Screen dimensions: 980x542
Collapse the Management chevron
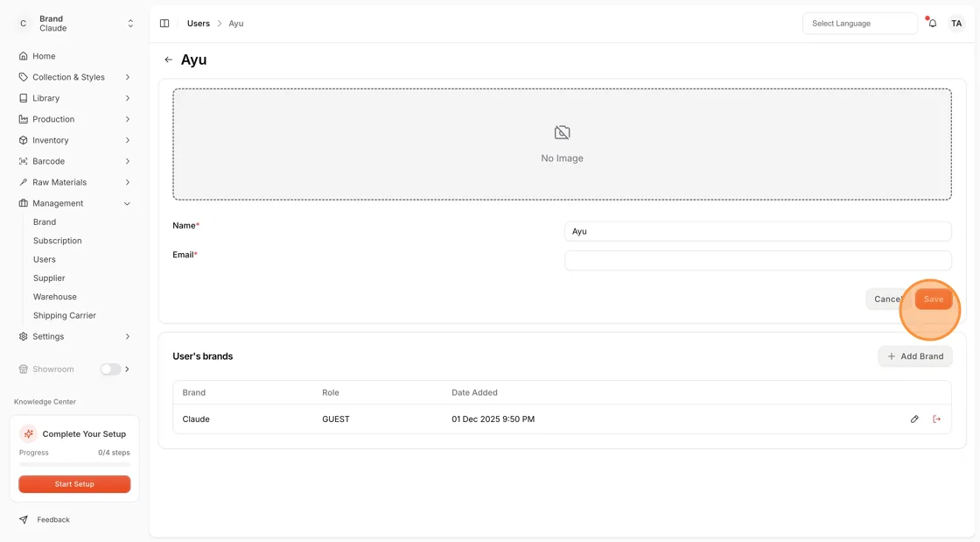click(128, 203)
